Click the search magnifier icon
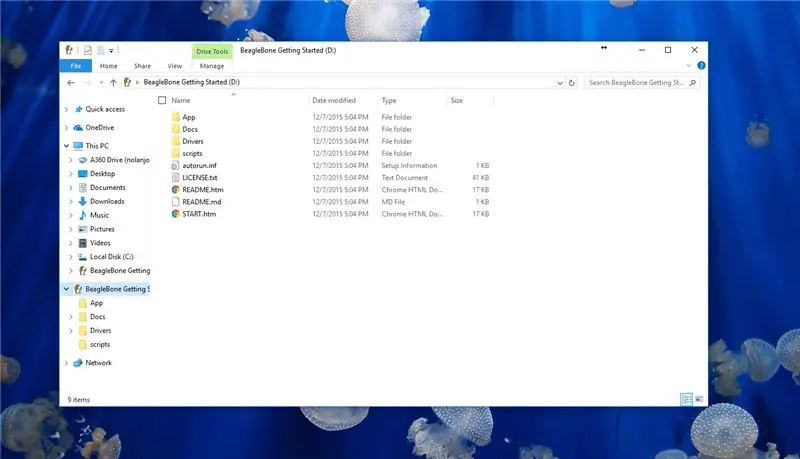Image resolution: width=800 pixels, height=459 pixels. (x=692, y=83)
